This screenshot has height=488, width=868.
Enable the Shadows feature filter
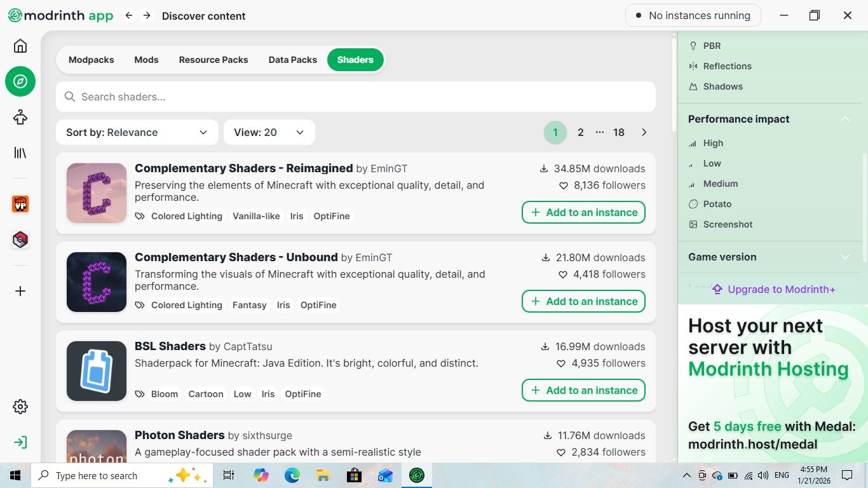point(722,86)
